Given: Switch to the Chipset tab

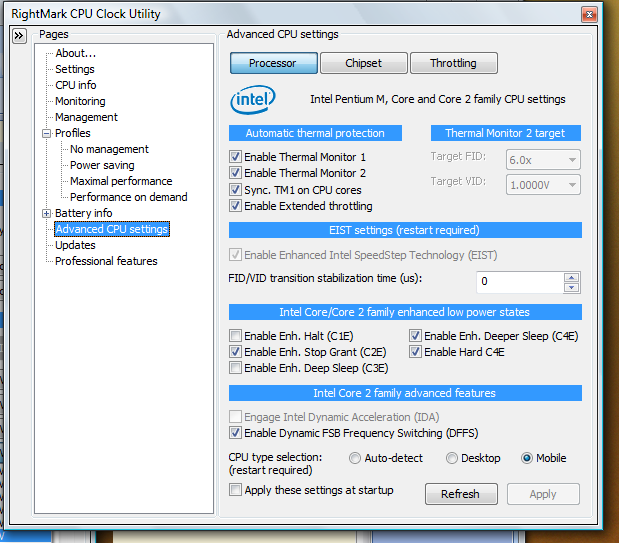Looking at the screenshot, I should pos(363,63).
